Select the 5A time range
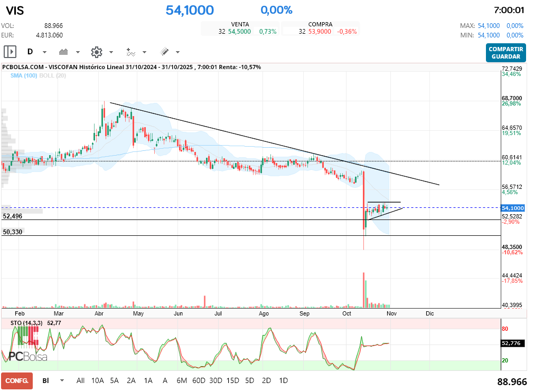This screenshot has width=534, height=392. point(115,380)
